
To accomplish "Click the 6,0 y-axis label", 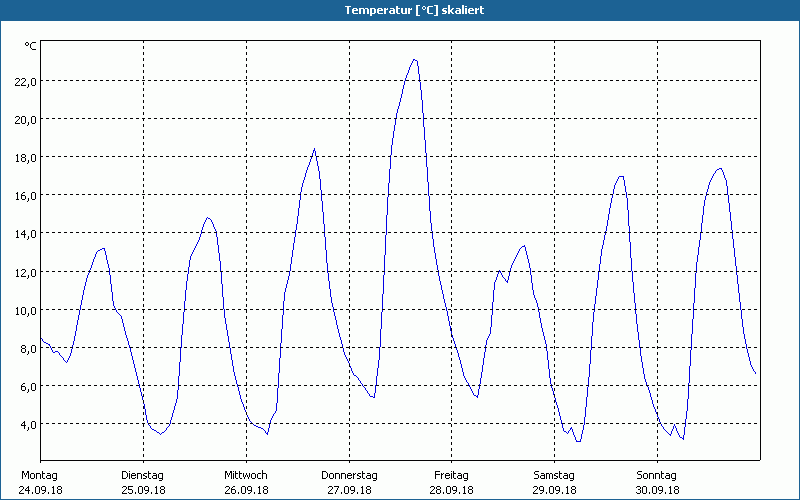I will point(28,387).
